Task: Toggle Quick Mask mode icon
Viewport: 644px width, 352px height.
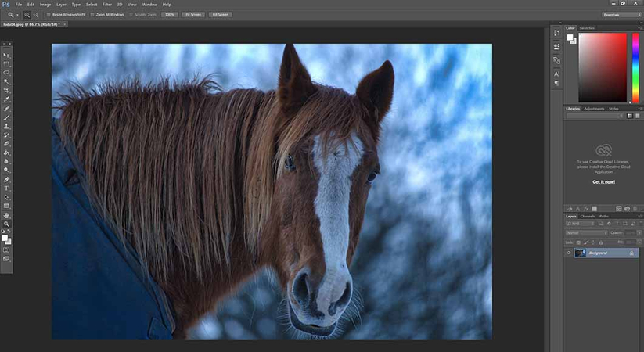Action: pyautogui.click(x=6, y=250)
